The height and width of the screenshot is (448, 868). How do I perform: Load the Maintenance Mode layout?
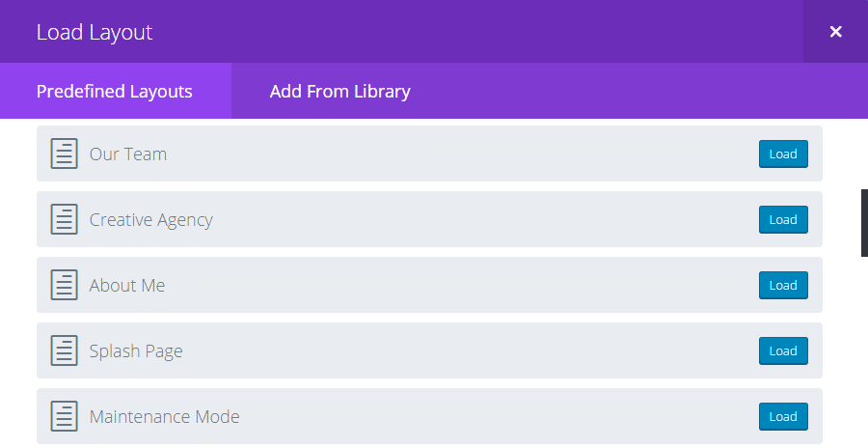pyautogui.click(x=783, y=417)
